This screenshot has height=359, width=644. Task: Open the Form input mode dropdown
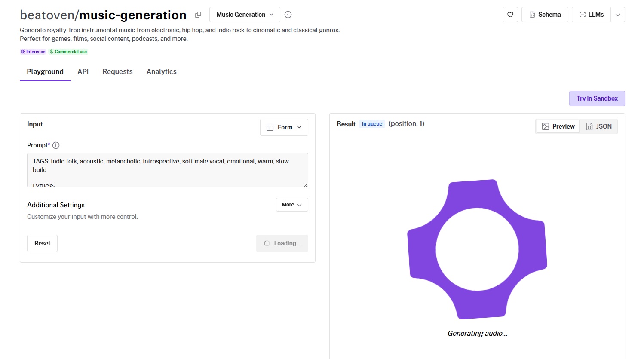point(284,127)
